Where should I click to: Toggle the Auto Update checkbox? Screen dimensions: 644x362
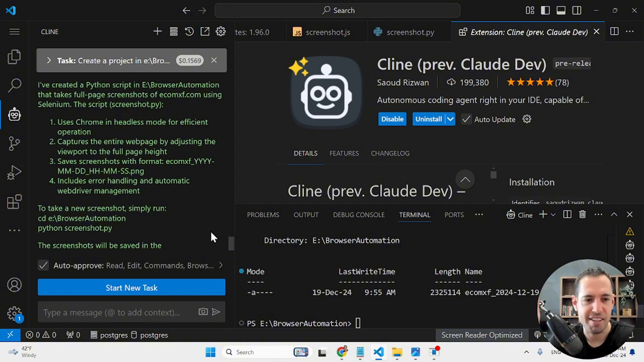click(466, 119)
